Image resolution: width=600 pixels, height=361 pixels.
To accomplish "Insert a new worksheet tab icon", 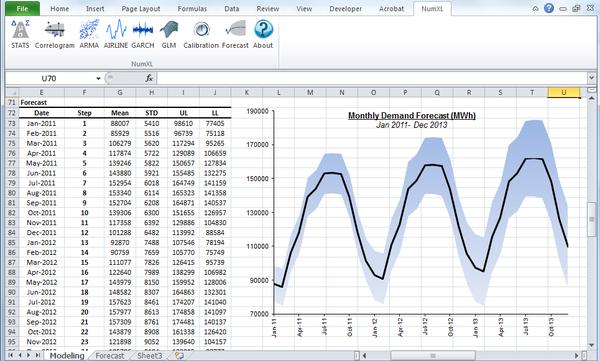I will point(179,355).
